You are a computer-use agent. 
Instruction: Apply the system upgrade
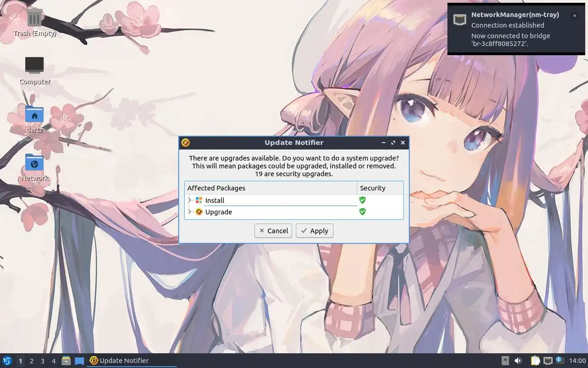(315, 230)
